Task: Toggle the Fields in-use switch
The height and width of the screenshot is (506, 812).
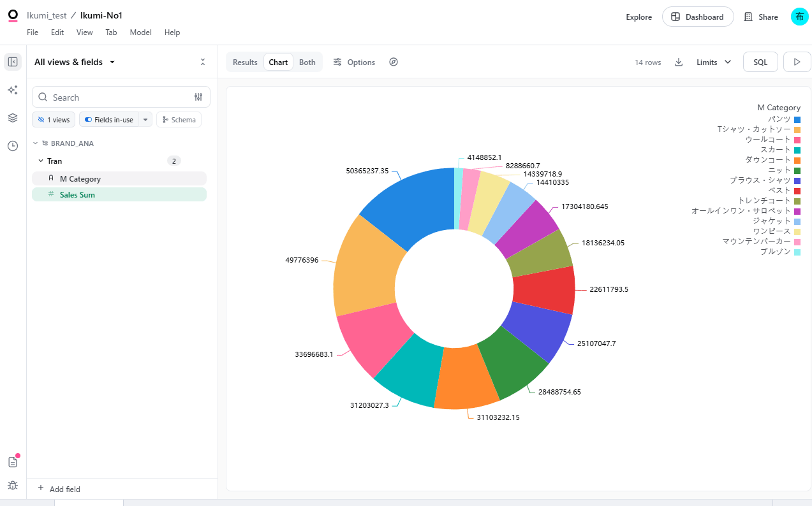Action: (88, 120)
